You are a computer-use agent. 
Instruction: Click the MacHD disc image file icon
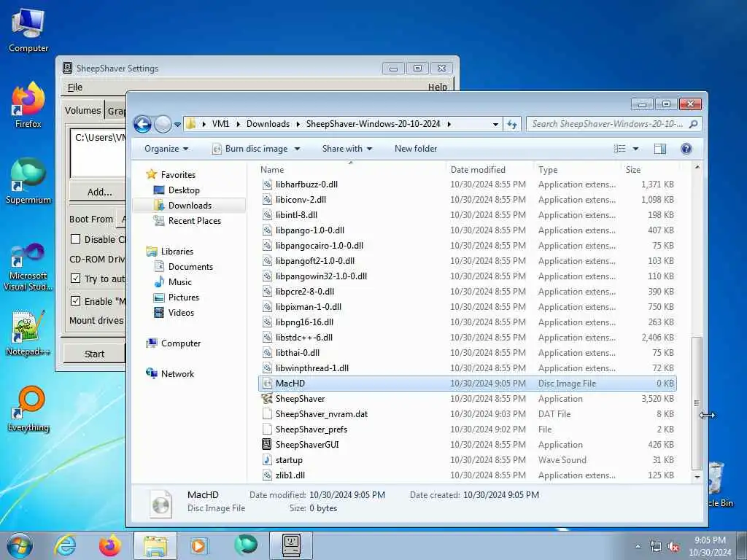(x=267, y=384)
